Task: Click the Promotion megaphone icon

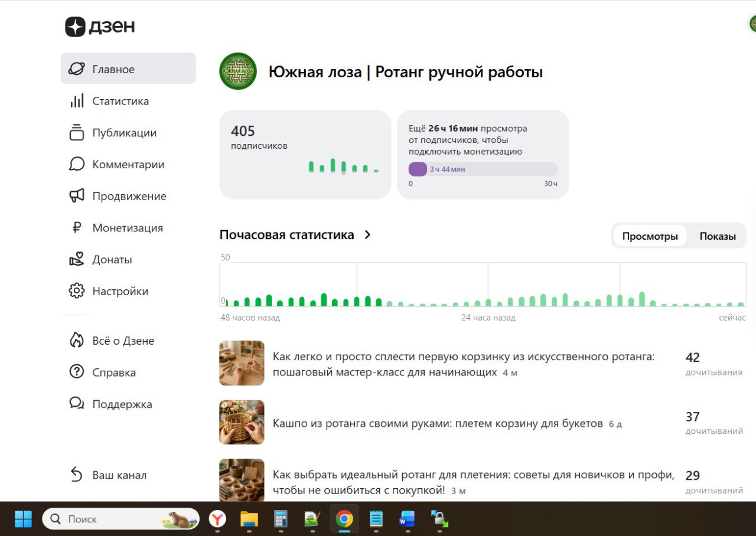Action: coord(77,196)
